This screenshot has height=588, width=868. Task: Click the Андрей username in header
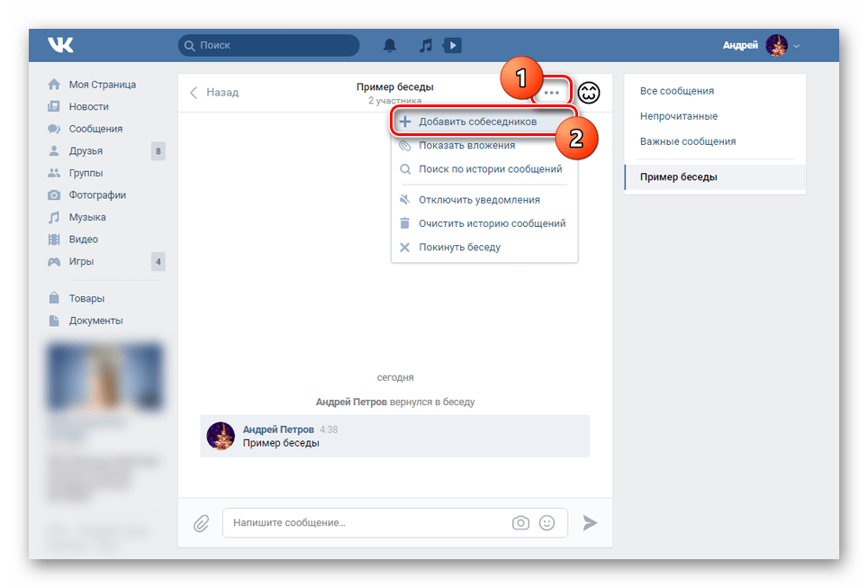tap(740, 45)
